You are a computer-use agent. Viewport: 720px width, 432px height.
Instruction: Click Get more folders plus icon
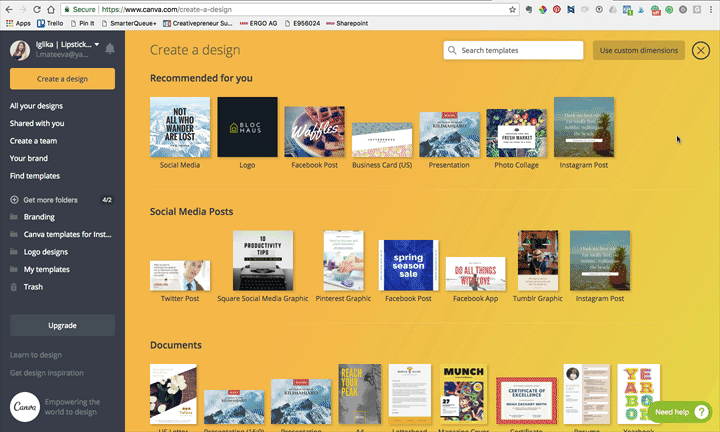14,200
